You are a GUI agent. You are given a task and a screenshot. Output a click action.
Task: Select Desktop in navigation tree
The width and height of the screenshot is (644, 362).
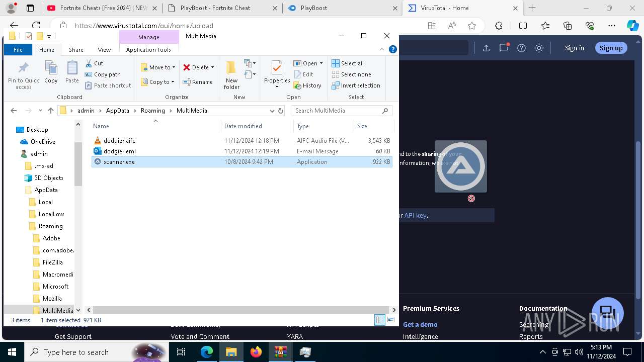37,130
